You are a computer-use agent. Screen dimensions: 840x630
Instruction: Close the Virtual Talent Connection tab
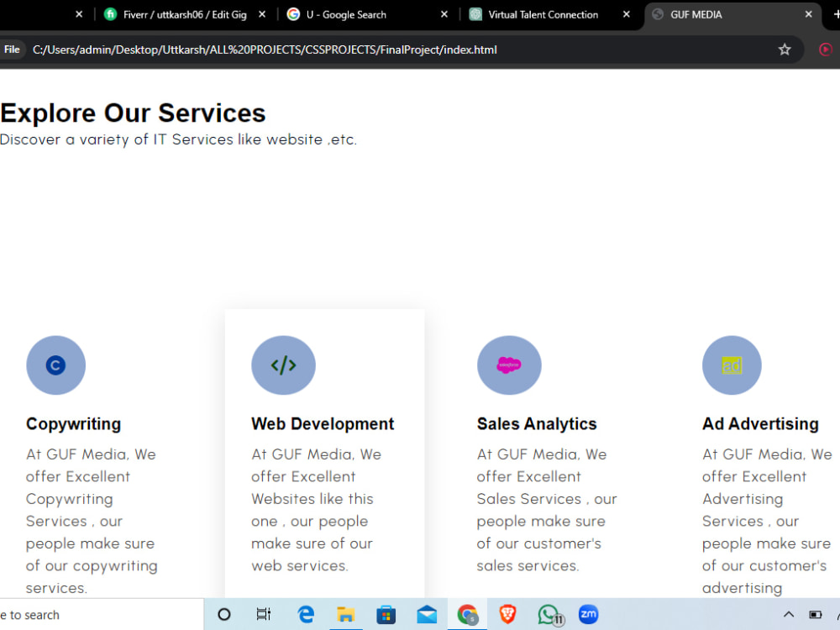(x=627, y=14)
